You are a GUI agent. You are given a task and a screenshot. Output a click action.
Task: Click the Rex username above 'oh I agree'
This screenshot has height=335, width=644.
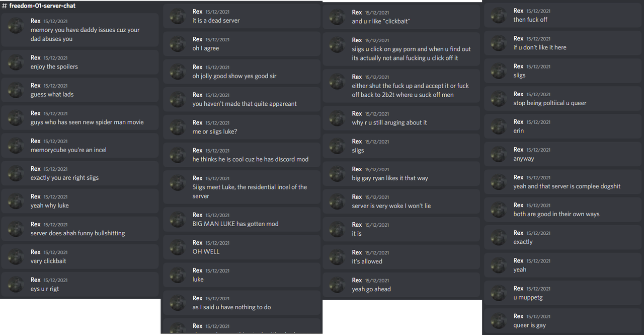click(x=197, y=39)
